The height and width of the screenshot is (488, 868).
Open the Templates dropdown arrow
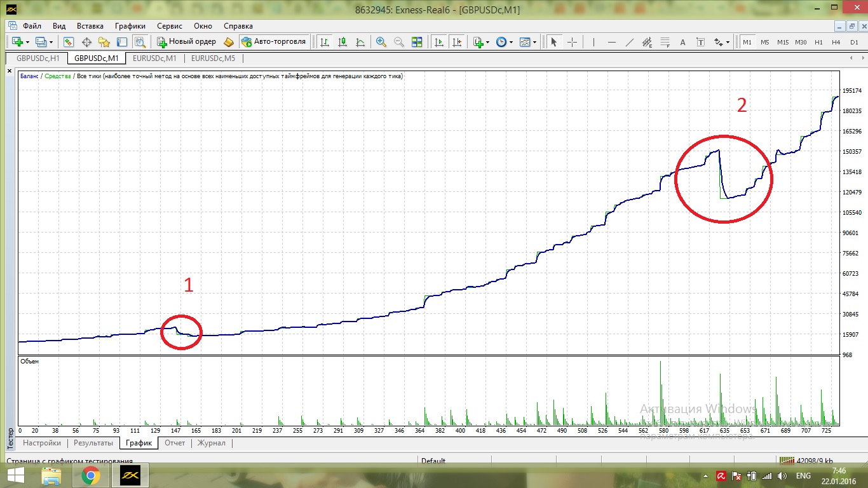534,42
